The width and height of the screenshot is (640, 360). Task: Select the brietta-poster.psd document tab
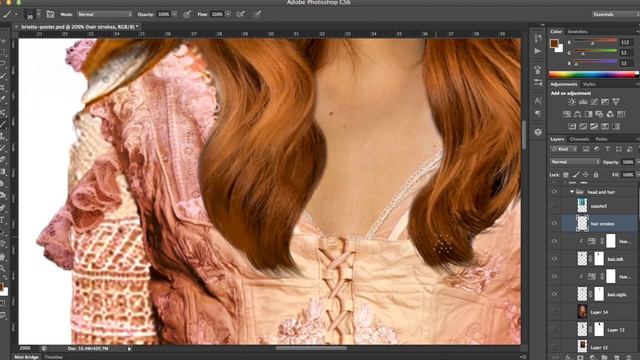(80, 27)
